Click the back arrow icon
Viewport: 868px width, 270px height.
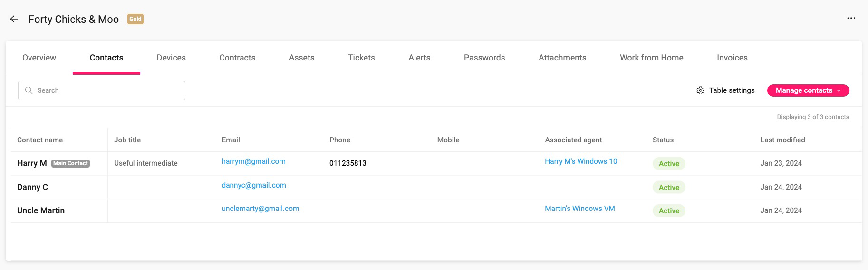click(14, 19)
